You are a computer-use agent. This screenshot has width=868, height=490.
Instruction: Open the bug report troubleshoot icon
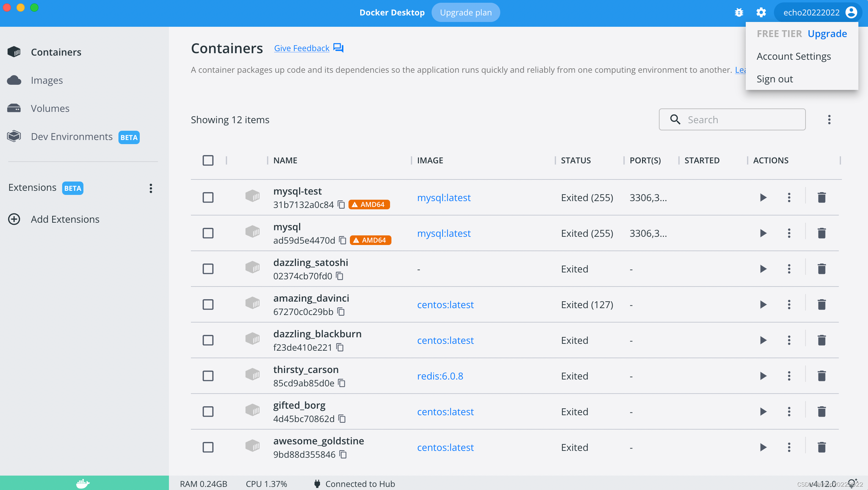pos(739,13)
